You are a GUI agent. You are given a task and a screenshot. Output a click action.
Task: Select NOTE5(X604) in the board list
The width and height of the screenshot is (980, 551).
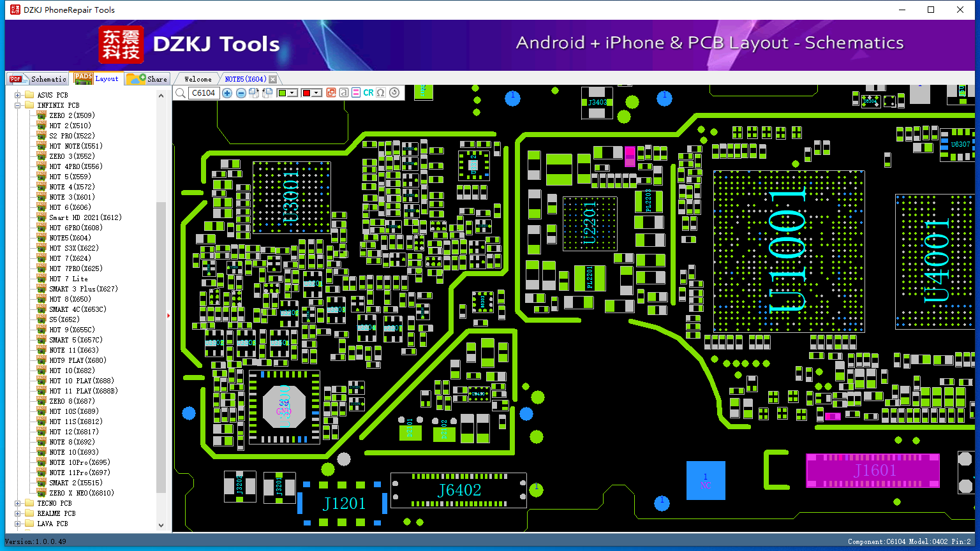(70, 238)
